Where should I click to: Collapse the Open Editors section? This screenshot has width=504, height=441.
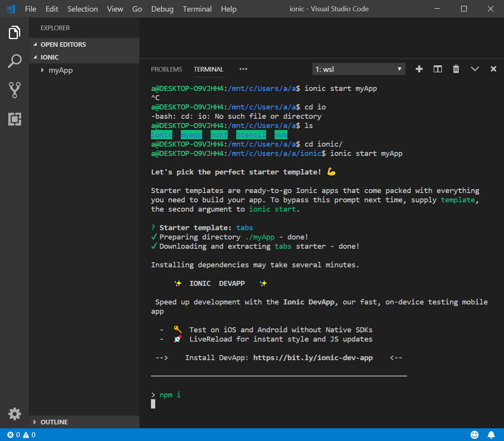click(x=63, y=44)
